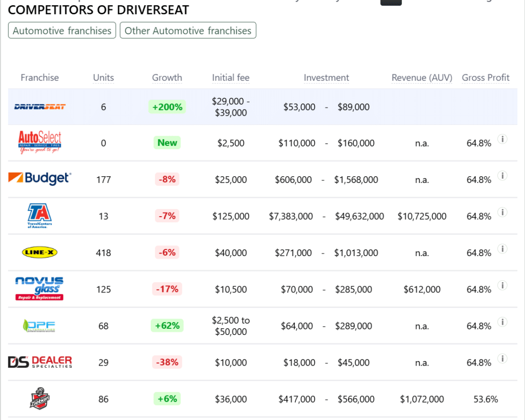Open the DPF Alternatives franchise logo
This screenshot has width=525, height=420.
tap(39, 325)
